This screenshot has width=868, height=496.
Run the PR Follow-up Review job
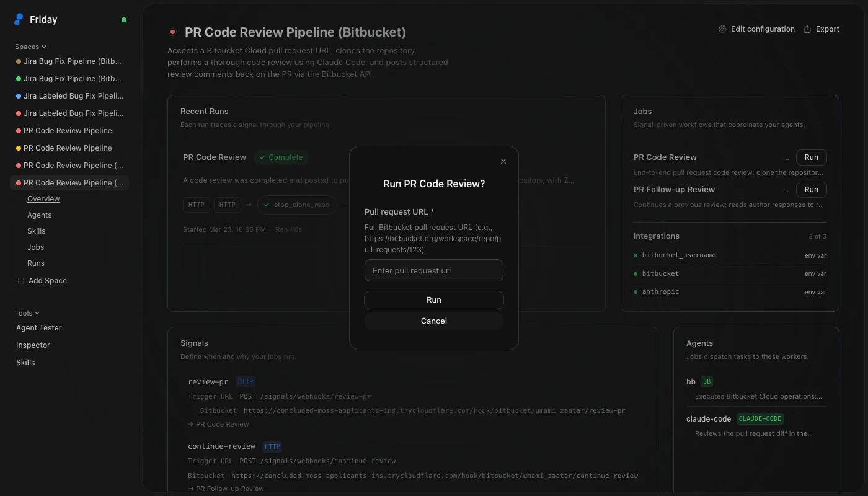tap(812, 190)
